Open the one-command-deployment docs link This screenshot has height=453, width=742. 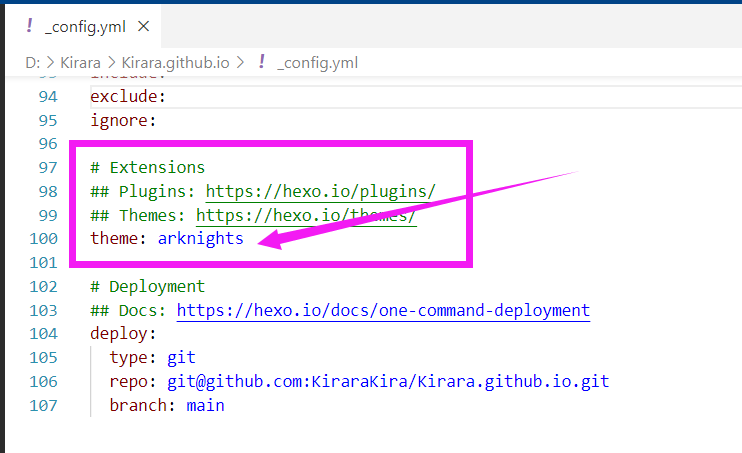[383, 311]
